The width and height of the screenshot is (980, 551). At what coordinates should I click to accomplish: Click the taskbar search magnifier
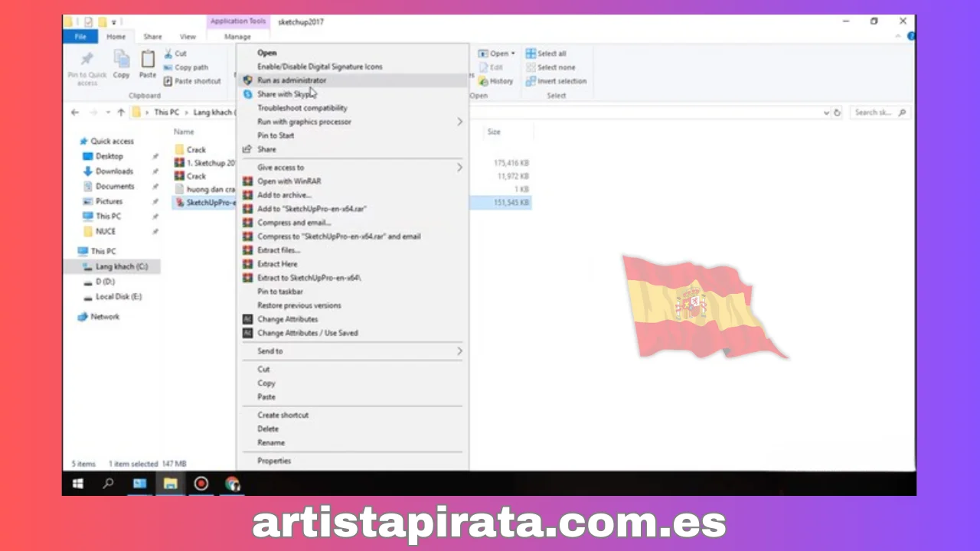(x=108, y=484)
